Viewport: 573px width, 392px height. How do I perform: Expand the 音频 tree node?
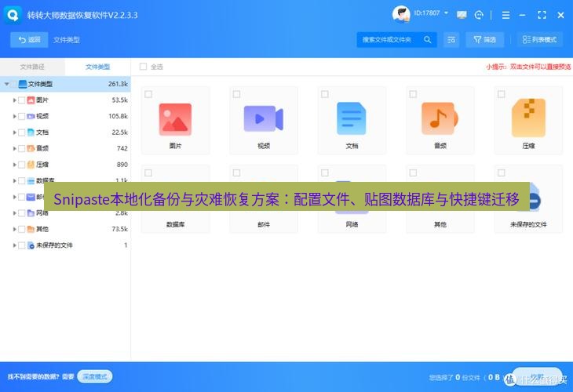click(x=14, y=148)
